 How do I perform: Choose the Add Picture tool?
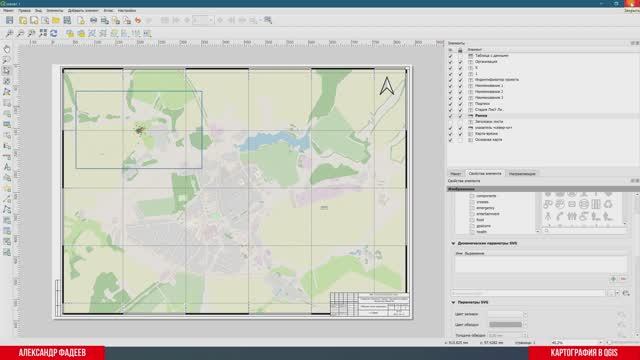(x=7, y=124)
